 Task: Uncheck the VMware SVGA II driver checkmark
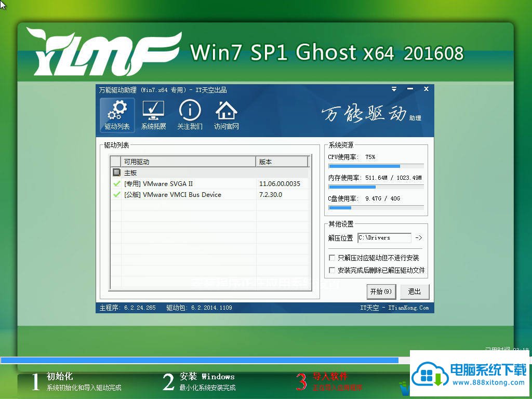[x=116, y=183]
